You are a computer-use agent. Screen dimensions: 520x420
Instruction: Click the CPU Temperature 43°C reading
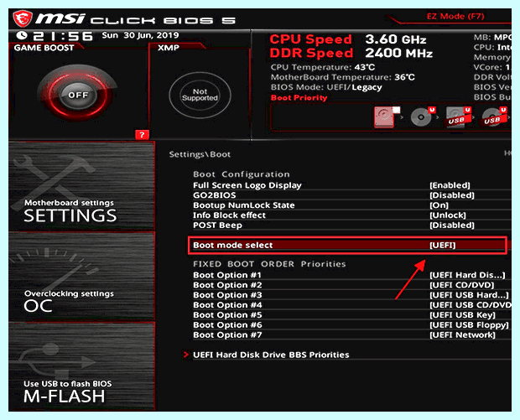coord(323,67)
